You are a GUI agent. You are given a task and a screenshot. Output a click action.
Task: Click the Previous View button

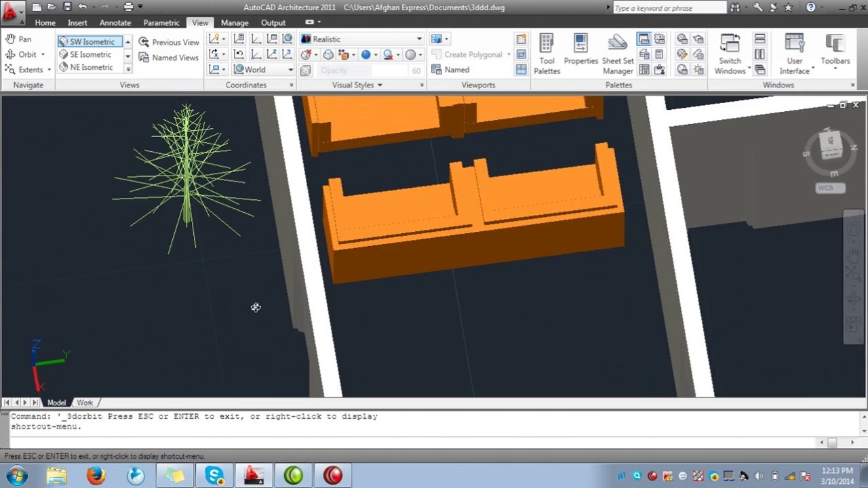pos(169,42)
